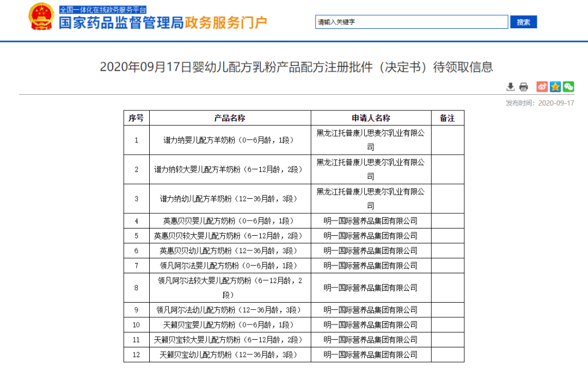588x386 pixels.
Task: Select 天籁贝宝较大婴儿配方奶粉 2段 cell
Action: click(230, 340)
